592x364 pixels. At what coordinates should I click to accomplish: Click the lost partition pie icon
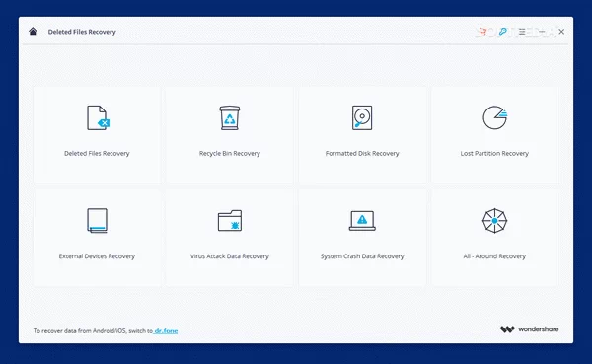494,117
